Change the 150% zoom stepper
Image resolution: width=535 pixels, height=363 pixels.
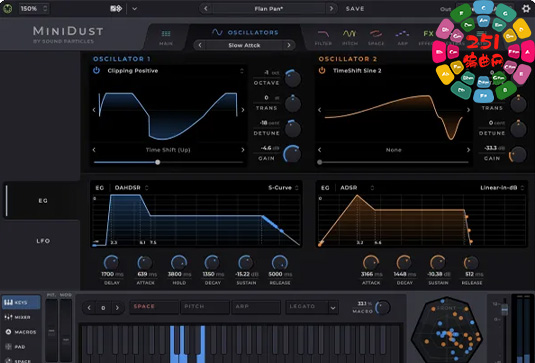[45, 9]
